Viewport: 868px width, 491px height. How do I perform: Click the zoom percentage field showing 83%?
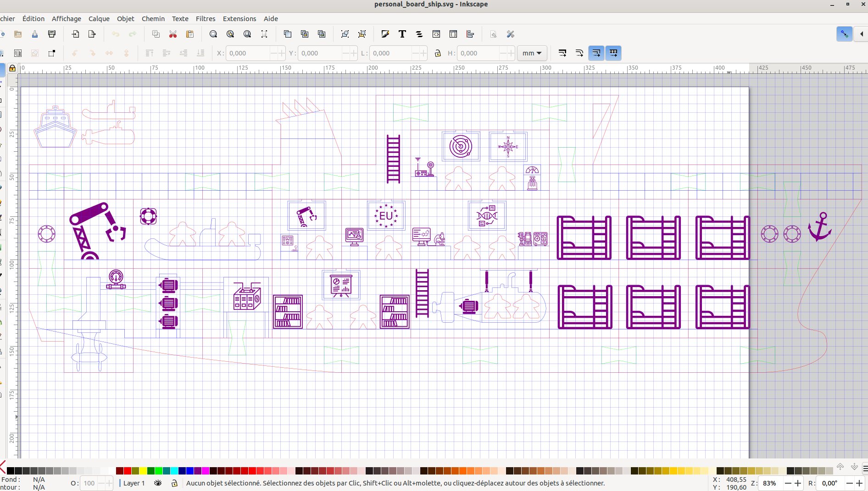[770, 483]
